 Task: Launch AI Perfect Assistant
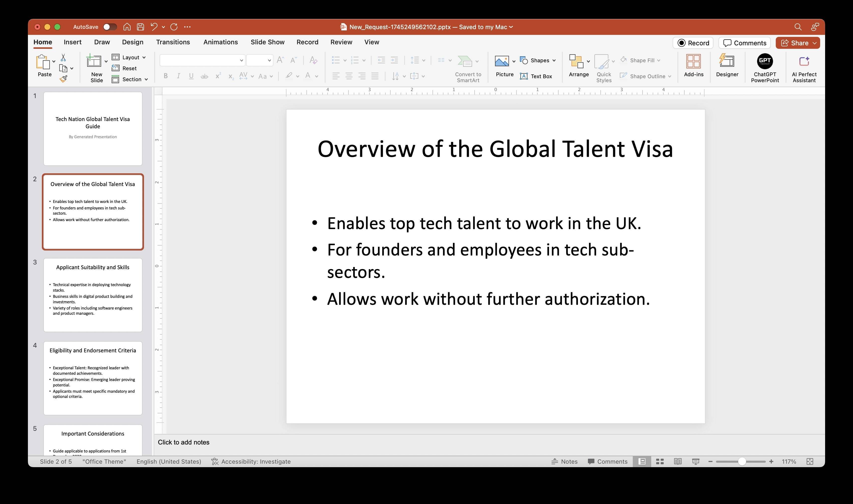coord(804,69)
